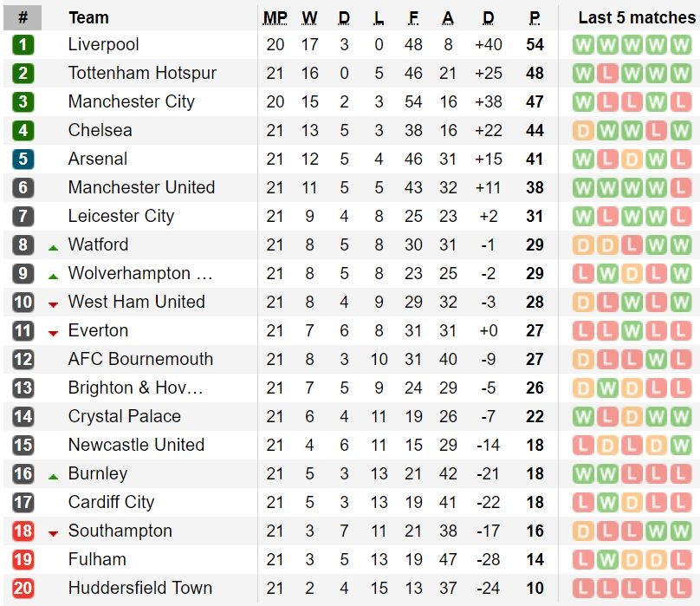
Task: Sort table by the P points column
Action: pos(535,17)
